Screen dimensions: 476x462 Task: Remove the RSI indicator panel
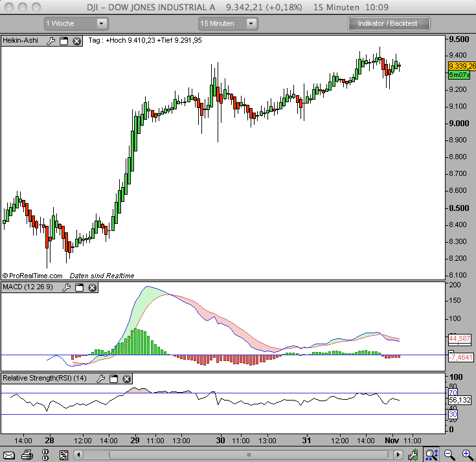[x=126, y=379]
